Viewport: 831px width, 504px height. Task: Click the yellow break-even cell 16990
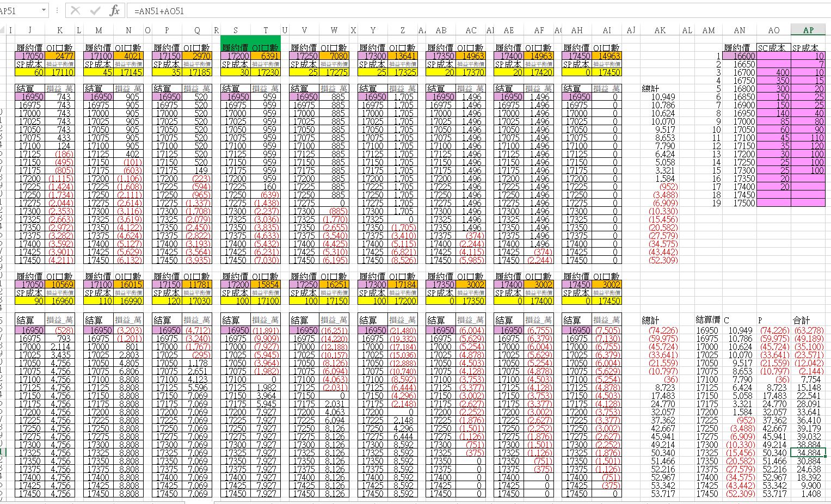[x=129, y=301]
